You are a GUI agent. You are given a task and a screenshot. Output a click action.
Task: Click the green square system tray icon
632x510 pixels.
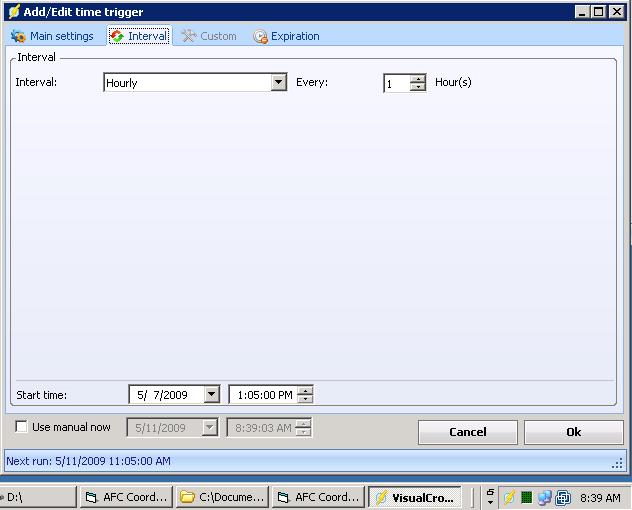coord(526,498)
